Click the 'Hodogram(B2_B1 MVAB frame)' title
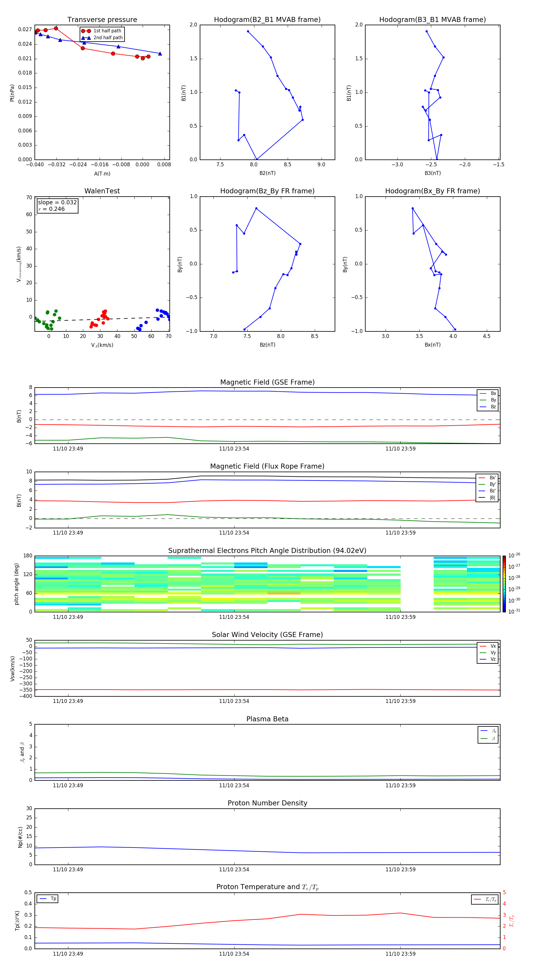The width and height of the screenshot is (535, 980). tap(267, 20)
